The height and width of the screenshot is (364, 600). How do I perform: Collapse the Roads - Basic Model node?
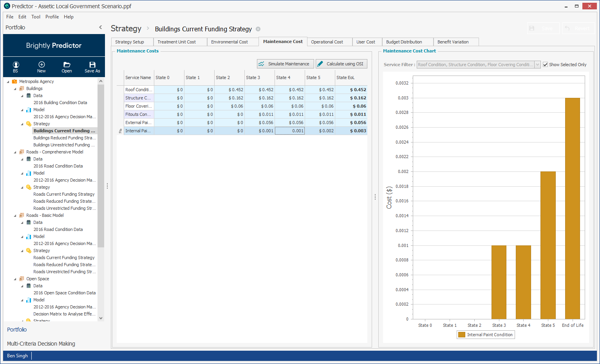(15, 216)
